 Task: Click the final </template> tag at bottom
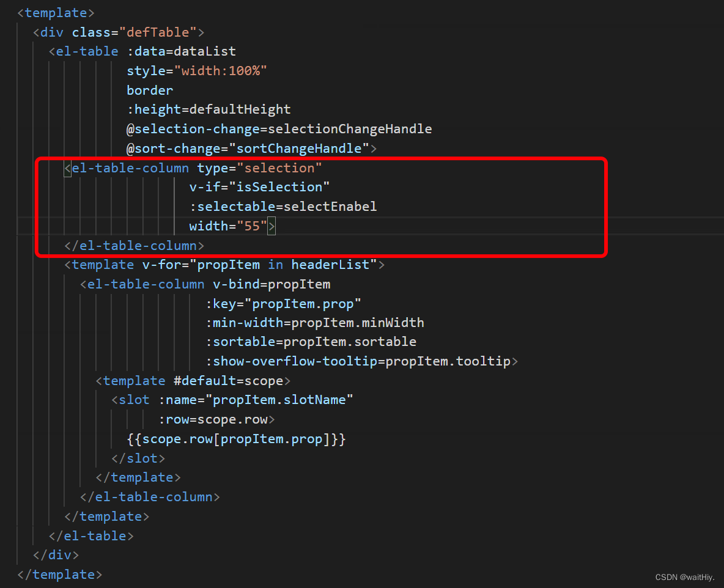click(x=59, y=575)
